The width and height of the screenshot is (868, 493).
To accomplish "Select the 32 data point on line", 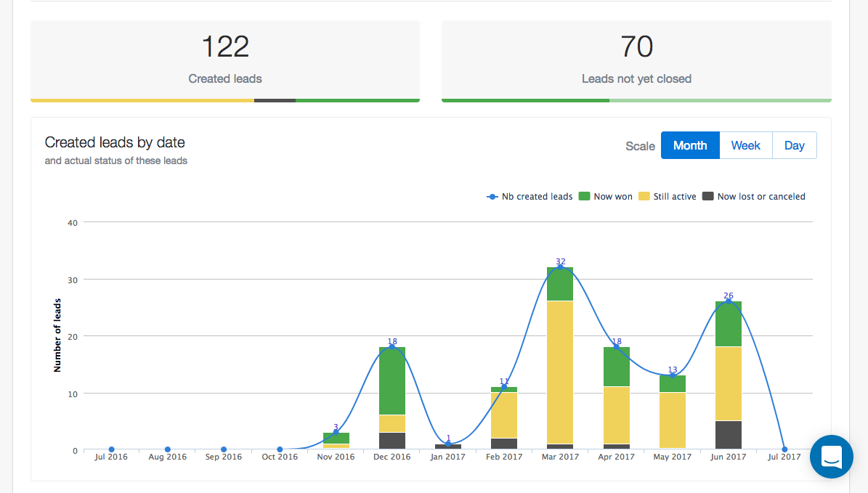I will 560,267.
